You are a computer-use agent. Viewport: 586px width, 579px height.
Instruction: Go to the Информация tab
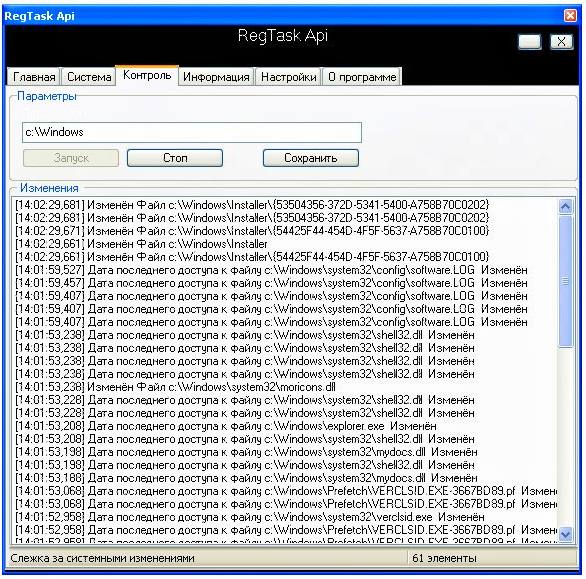tap(216, 77)
